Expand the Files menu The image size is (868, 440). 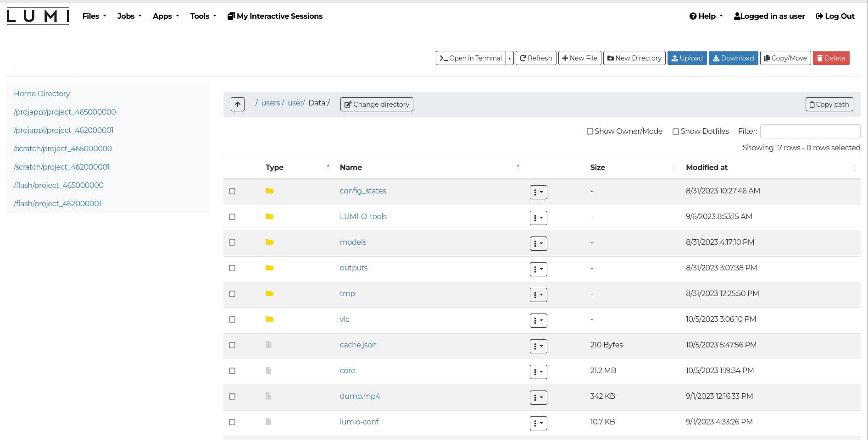pyautogui.click(x=94, y=16)
